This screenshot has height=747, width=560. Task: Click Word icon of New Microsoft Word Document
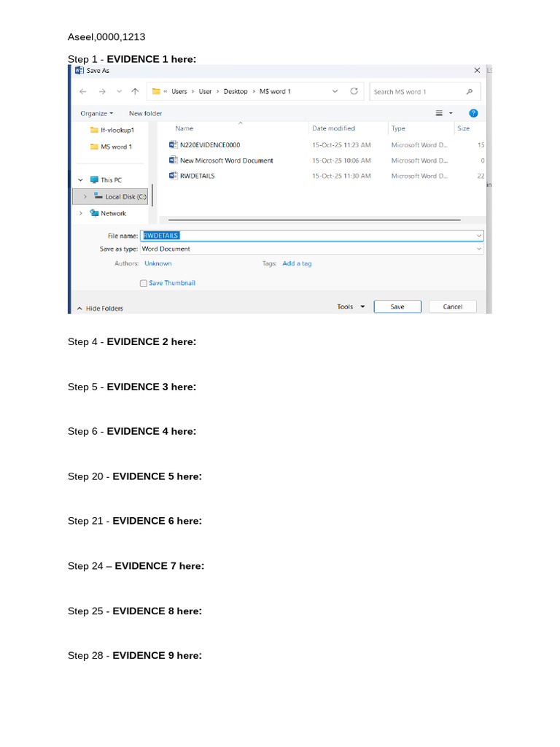point(174,160)
